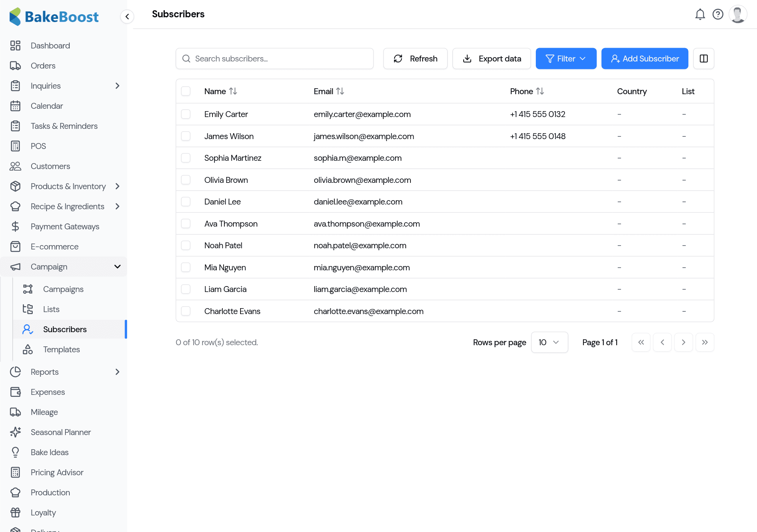Click the Expenses wallet icon
This screenshot has height=532, width=757.
[15, 392]
